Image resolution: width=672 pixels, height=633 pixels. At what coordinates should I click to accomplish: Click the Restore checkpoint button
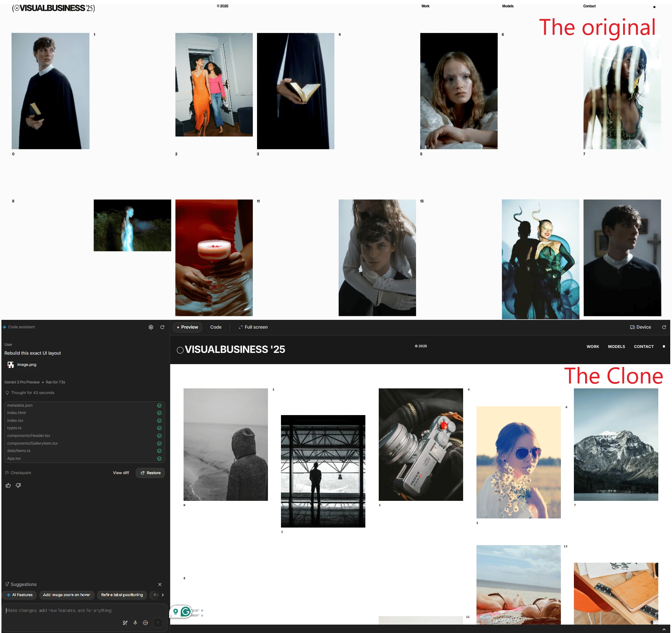150,473
